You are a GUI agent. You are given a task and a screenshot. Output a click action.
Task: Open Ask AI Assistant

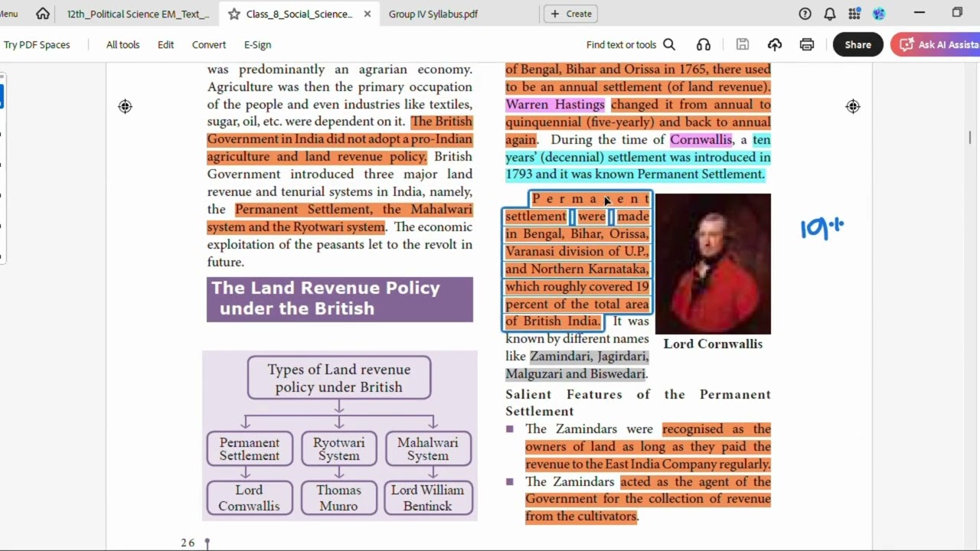click(x=936, y=44)
